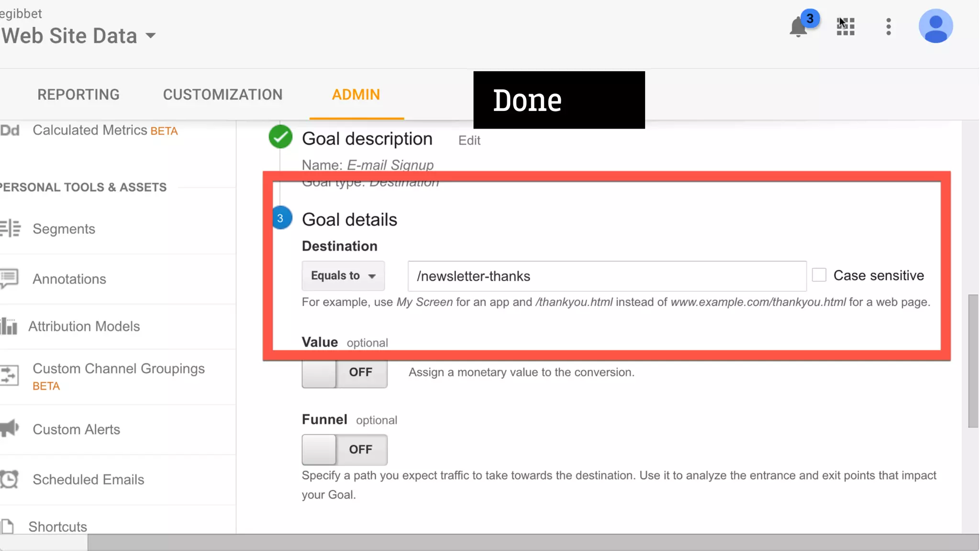Click the Segments sidebar icon
This screenshot has width=980, height=551.
point(11,229)
